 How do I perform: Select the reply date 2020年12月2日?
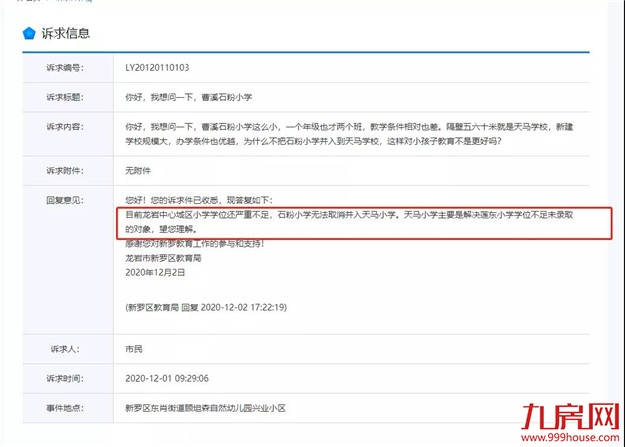coord(155,273)
